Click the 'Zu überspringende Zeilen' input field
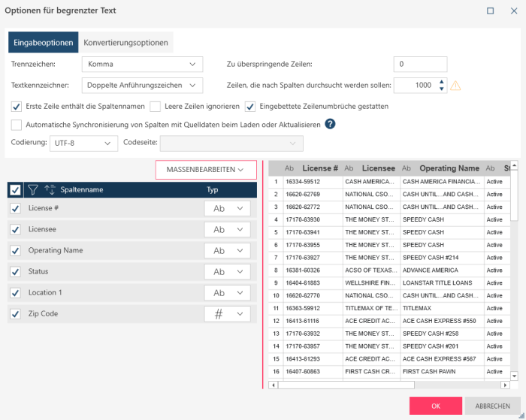Screen dimensions: 526x420 420,65
